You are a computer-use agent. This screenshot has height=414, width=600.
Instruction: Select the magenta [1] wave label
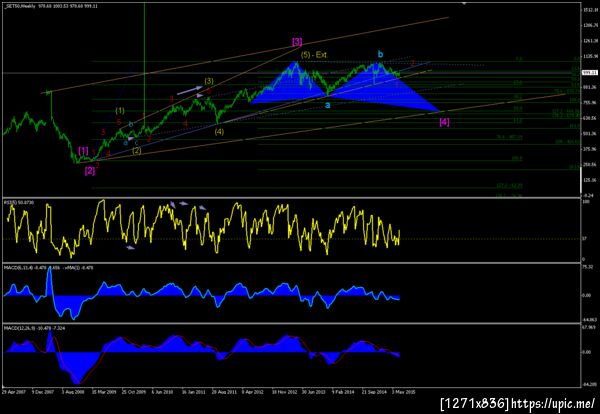click(x=83, y=150)
